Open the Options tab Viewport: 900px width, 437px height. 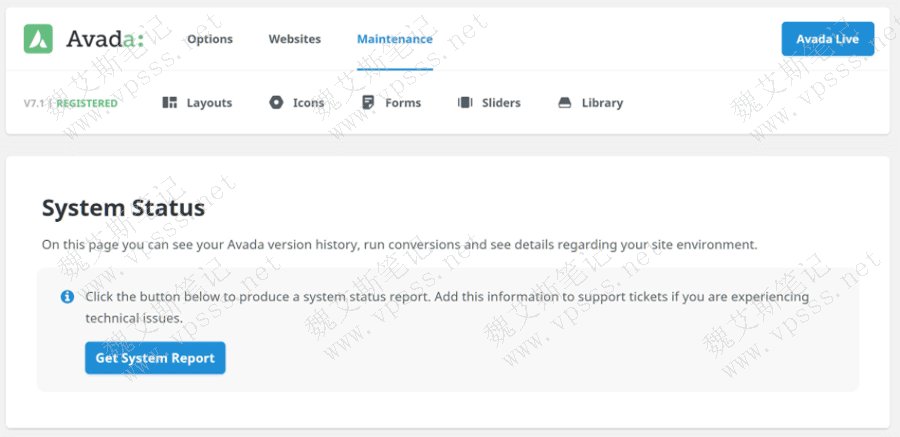click(x=210, y=39)
